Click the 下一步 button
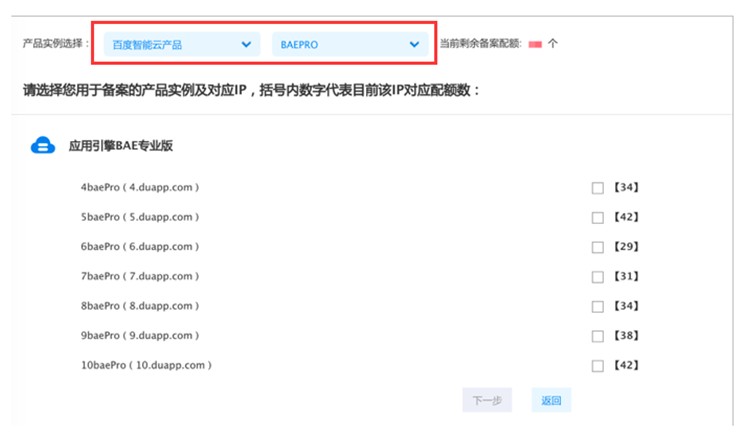This screenshot has width=746, height=435. [487, 400]
